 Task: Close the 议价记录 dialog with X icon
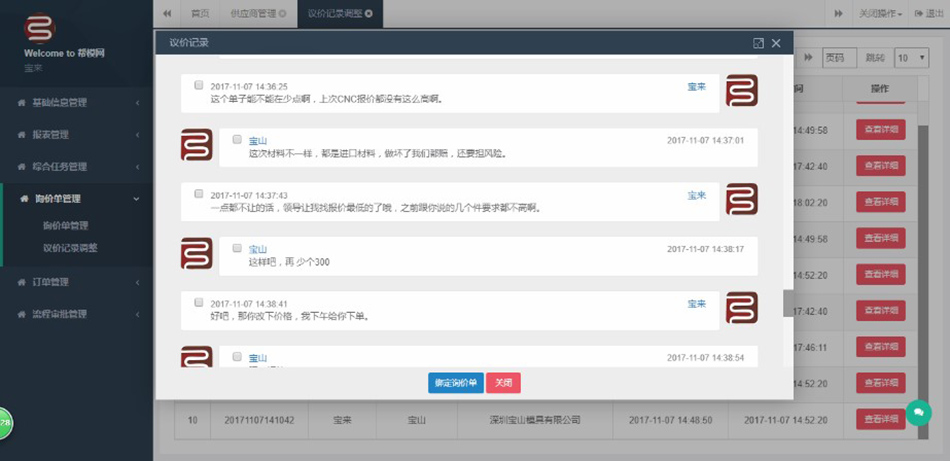coord(776,43)
